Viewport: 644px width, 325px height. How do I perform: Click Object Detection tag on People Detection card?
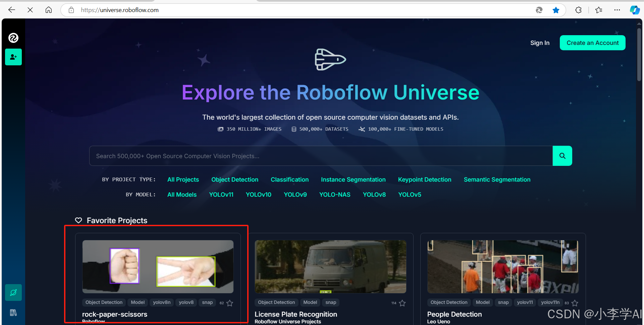449,302
